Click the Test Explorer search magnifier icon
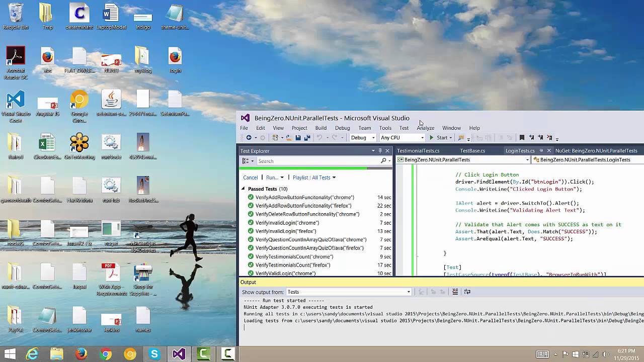This screenshot has width=644, height=362. [x=383, y=161]
